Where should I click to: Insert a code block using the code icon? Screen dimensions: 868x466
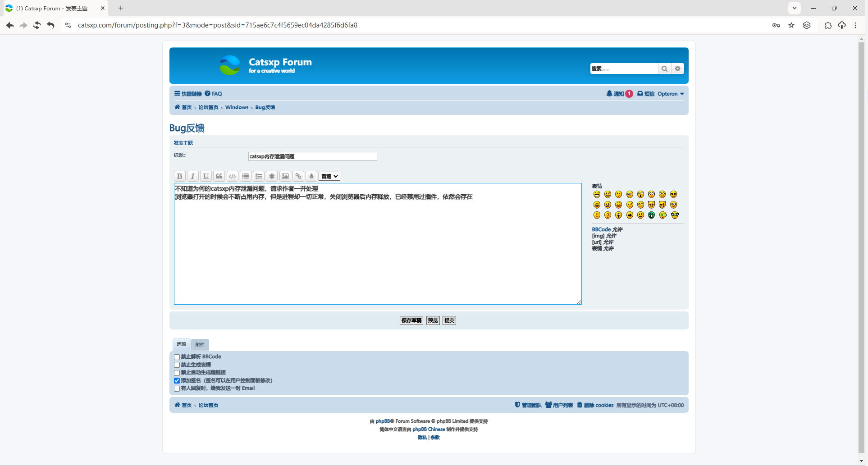[x=232, y=176]
